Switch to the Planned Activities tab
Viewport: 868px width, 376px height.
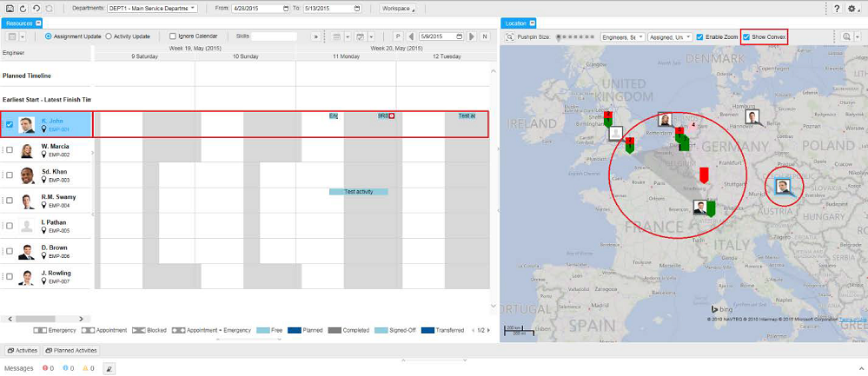72,350
